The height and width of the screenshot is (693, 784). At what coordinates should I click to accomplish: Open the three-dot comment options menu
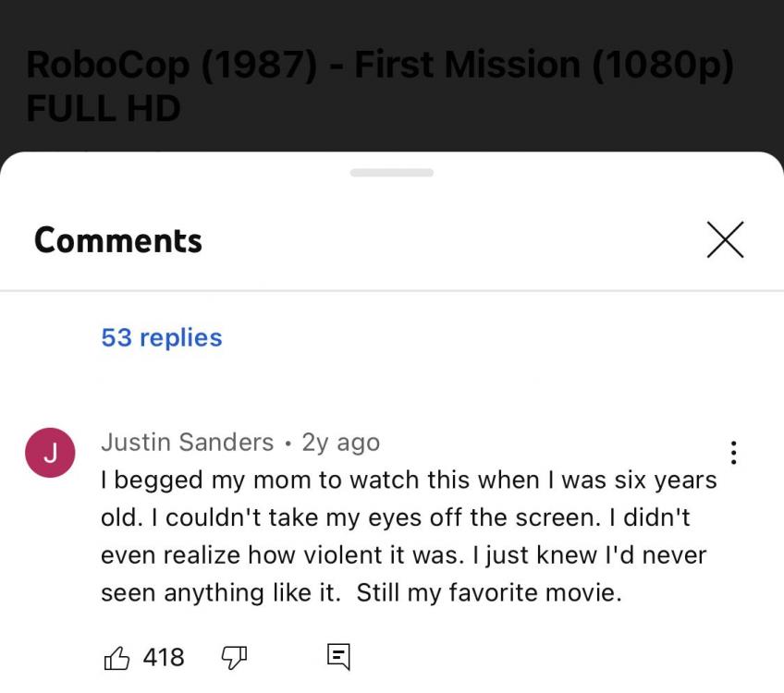pos(733,453)
